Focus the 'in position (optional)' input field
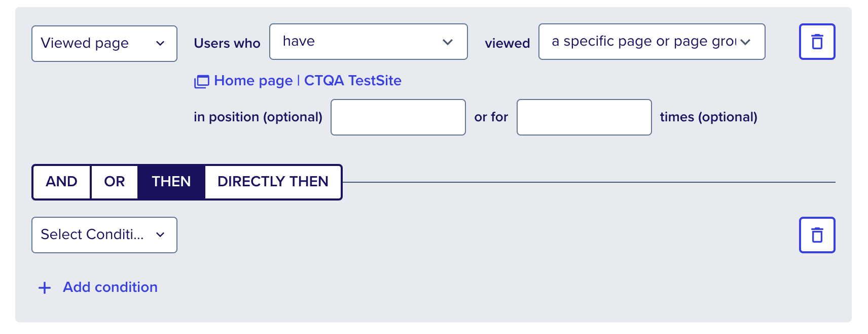The height and width of the screenshot is (334, 868). 398,117
